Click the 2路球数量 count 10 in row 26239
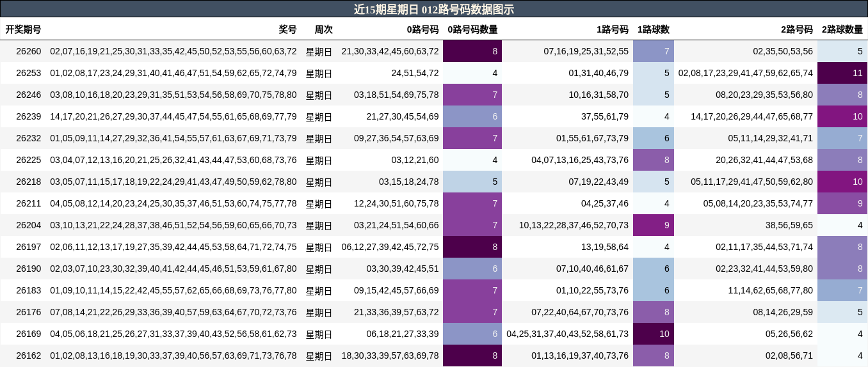This screenshot has height=367, width=868. pos(842,116)
